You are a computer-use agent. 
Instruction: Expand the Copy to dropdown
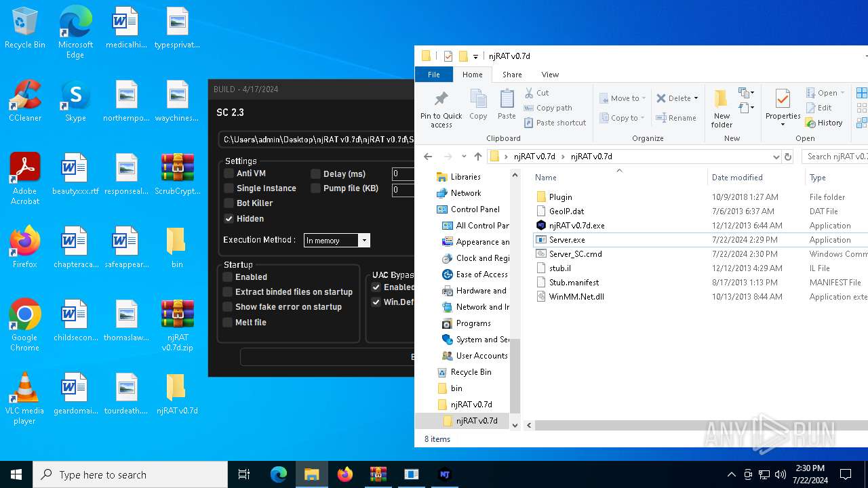642,119
